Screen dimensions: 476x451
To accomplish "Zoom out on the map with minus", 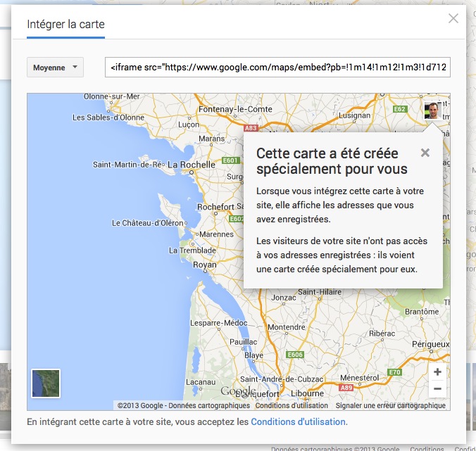I will point(437,388).
